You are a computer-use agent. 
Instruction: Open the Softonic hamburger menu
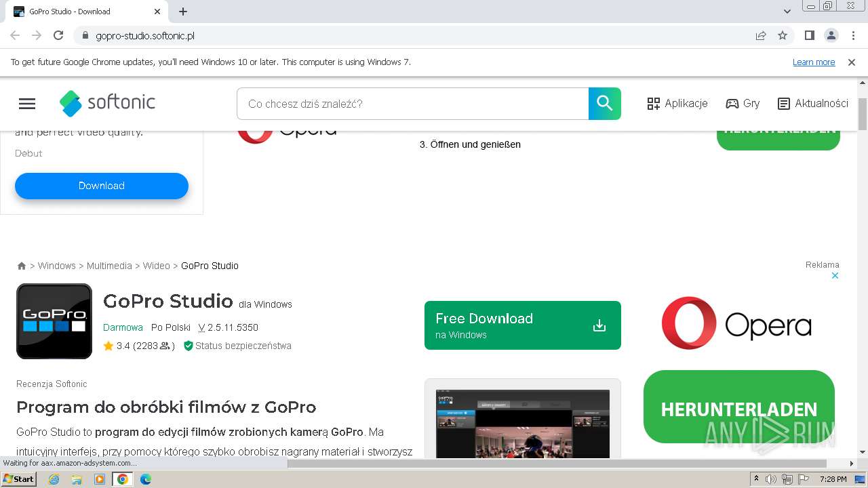click(27, 104)
